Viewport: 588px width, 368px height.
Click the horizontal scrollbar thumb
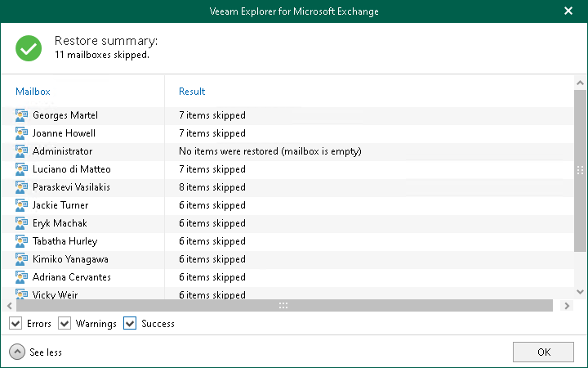[283, 305]
